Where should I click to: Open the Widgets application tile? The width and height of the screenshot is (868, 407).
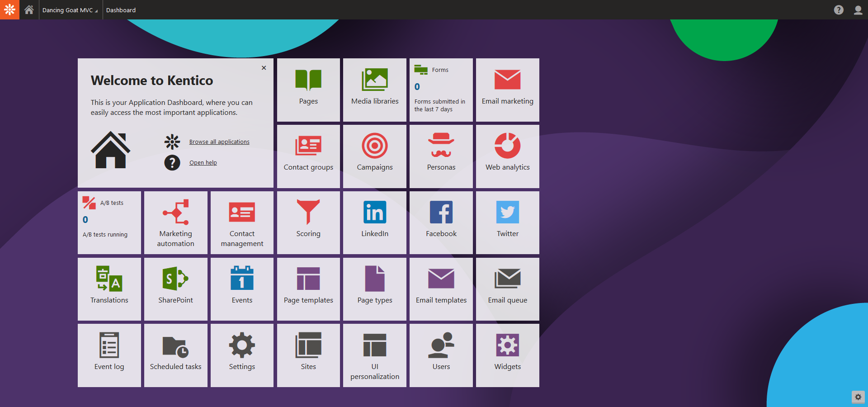pyautogui.click(x=508, y=355)
